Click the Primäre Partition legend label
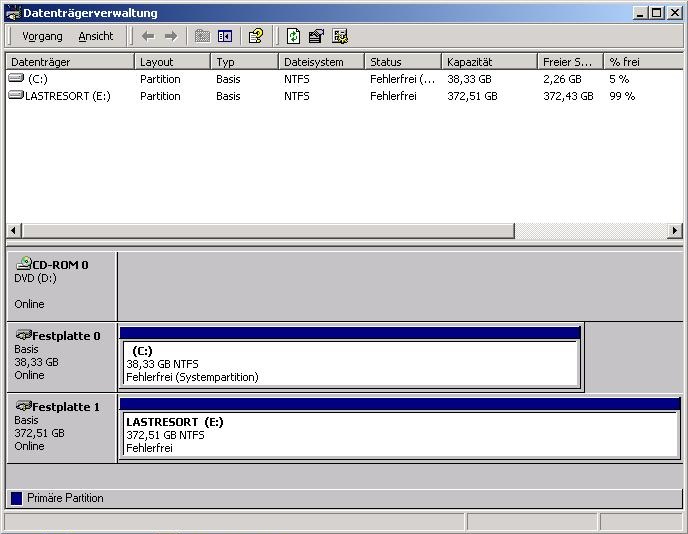 [x=65, y=498]
